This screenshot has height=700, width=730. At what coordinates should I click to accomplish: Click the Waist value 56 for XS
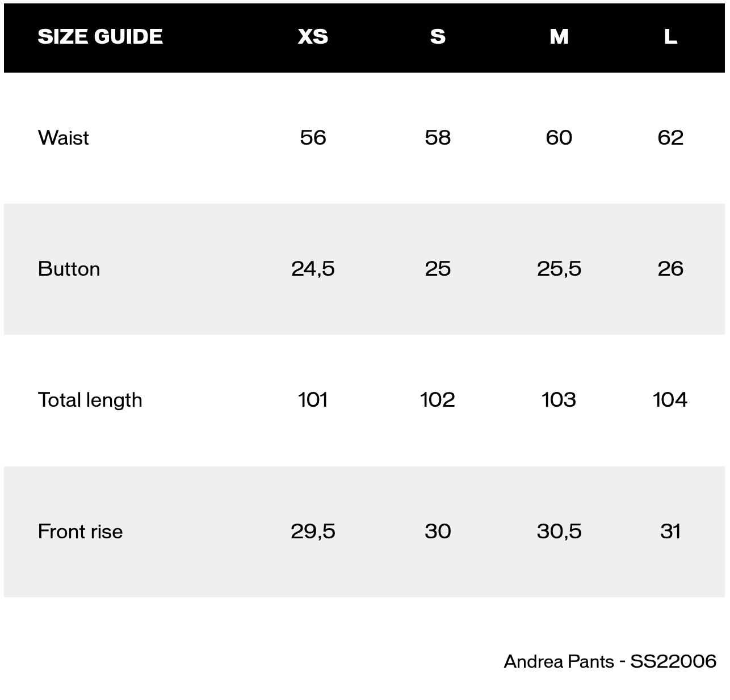coord(313,138)
